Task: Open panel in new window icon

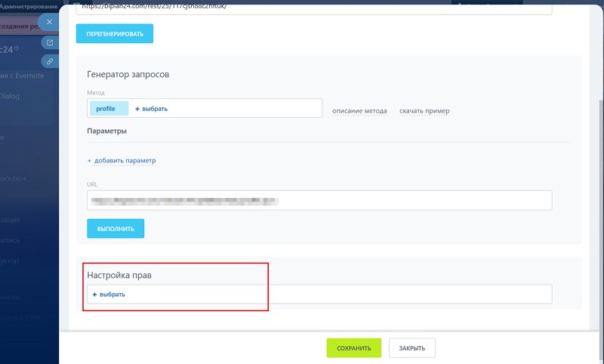Action: point(50,43)
